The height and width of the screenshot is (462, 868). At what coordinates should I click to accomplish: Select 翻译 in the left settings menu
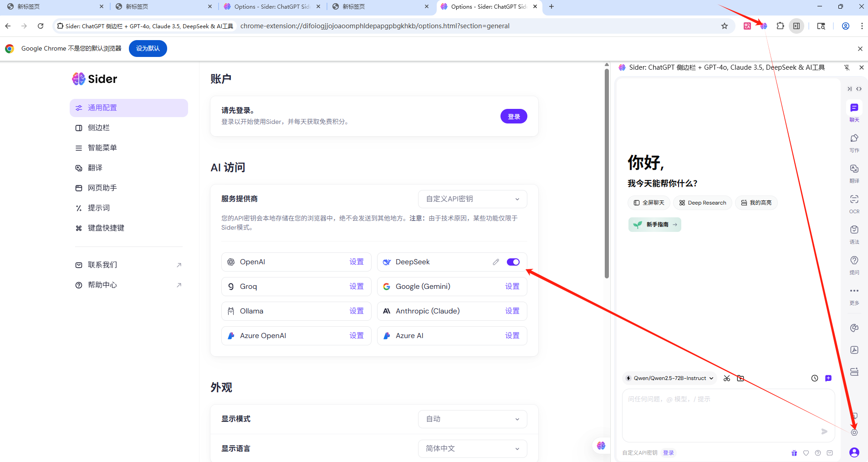coord(129,168)
